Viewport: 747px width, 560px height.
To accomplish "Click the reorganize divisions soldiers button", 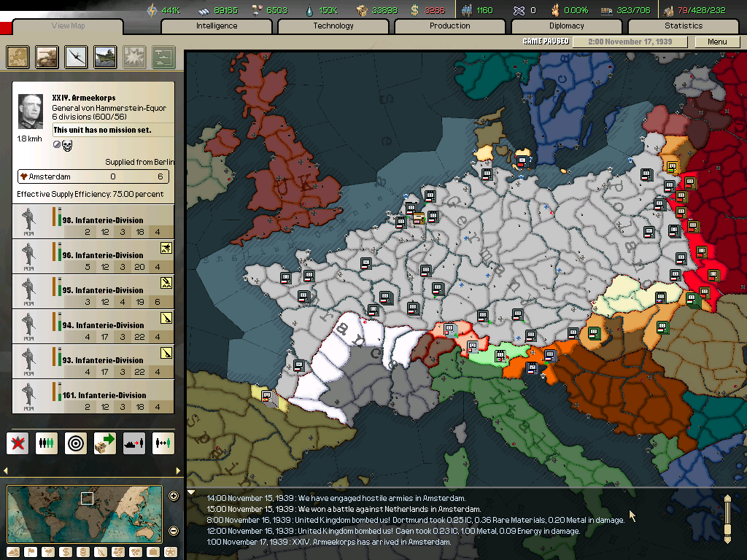I will point(47,443).
